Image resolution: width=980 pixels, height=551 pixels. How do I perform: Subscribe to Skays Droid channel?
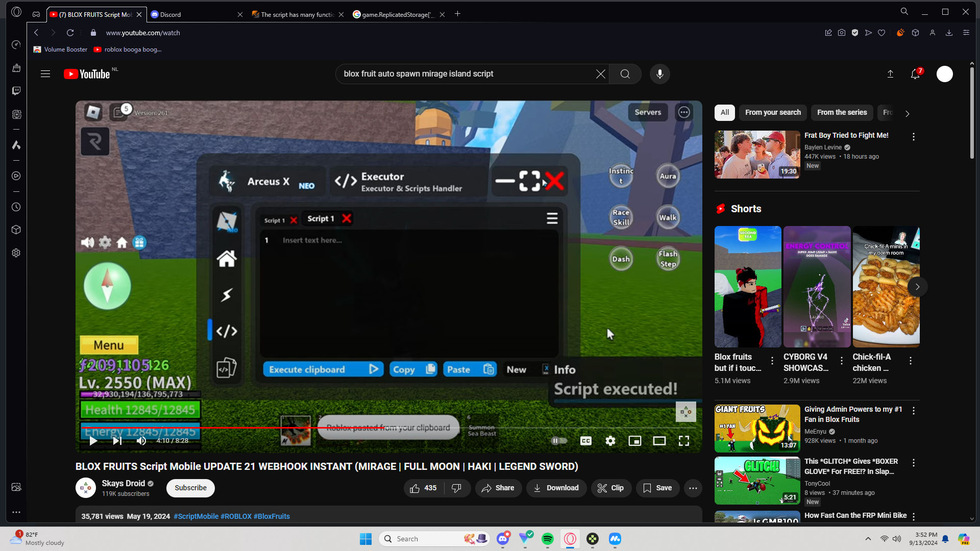190,488
